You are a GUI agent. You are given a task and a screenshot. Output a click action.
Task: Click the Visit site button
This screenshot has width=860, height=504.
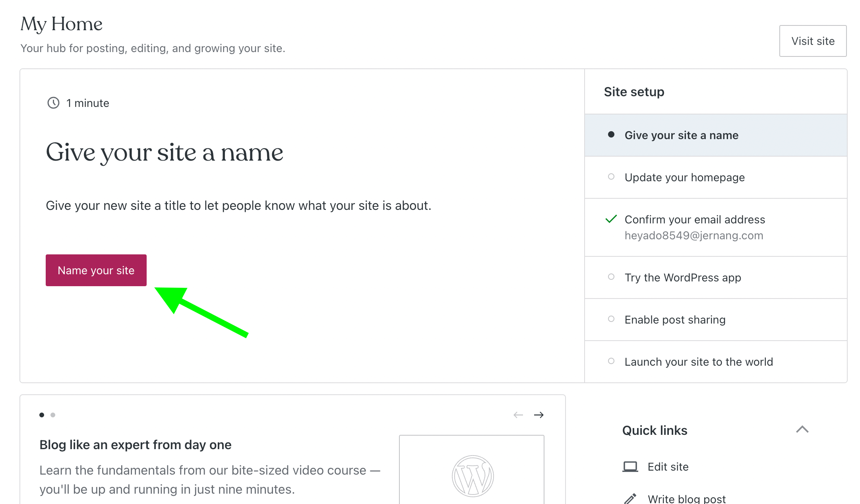tap(813, 41)
